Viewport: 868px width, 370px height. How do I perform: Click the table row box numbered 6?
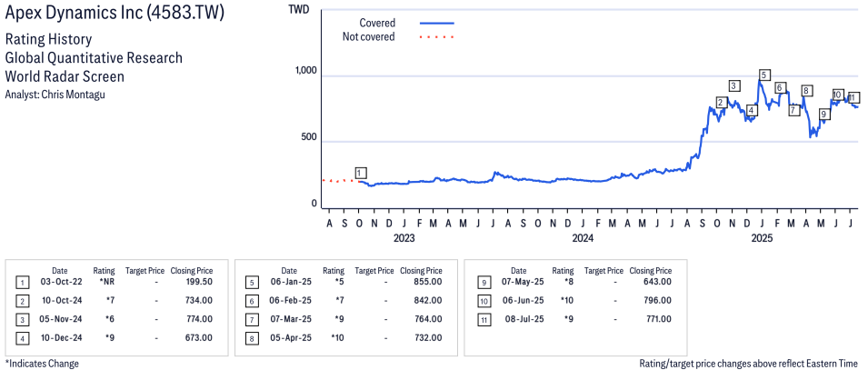[251, 301]
